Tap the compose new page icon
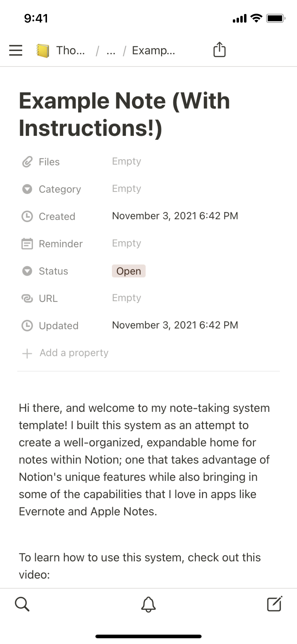The width and height of the screenshot is (297, 644). pyautogui.click(x=275, y=604)
